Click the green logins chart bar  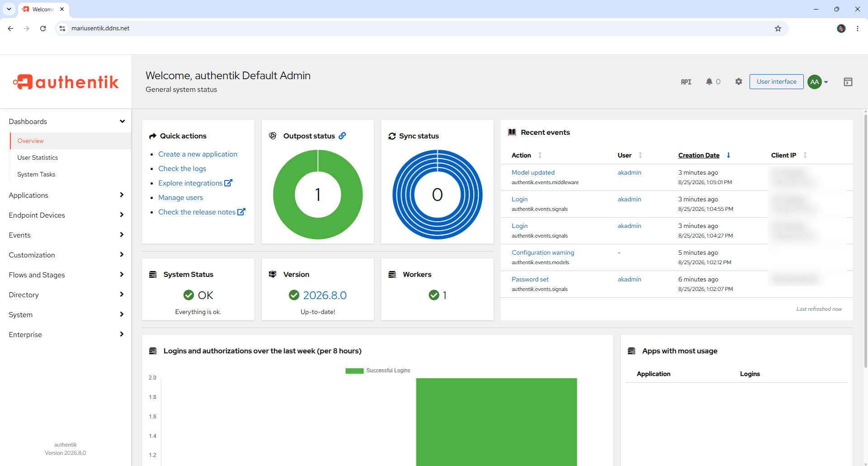496,422
